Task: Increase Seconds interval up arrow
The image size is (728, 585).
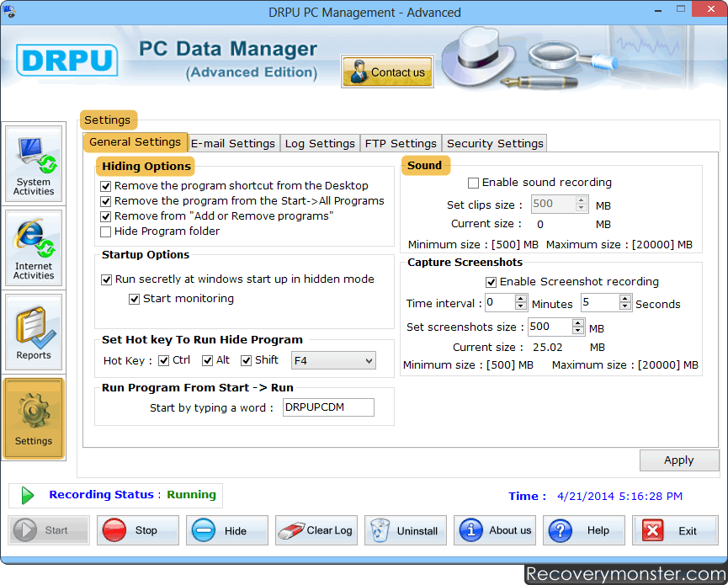Action: click(625, 299)
